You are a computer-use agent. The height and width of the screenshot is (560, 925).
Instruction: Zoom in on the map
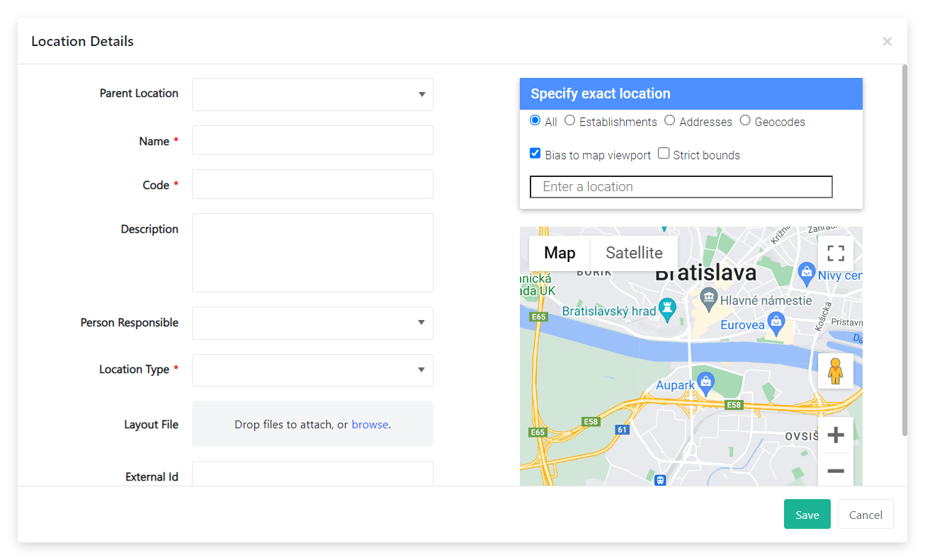pyautogui.click(x=836, y=435)
